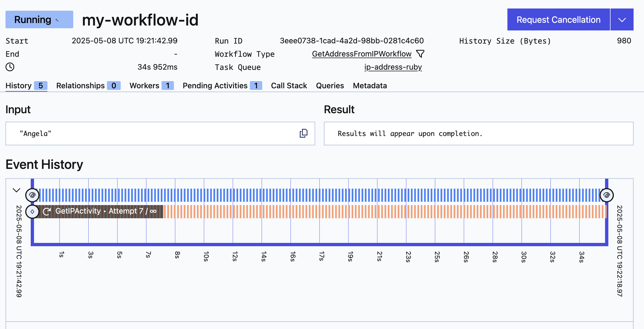Screen dimensions: 644x329
Task: Click the workflow start event icon on timeline
Action: tap(32, 195)
